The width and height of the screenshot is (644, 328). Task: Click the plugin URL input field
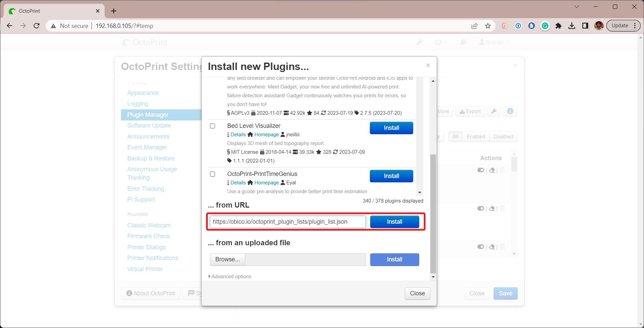tap(288, 222)
